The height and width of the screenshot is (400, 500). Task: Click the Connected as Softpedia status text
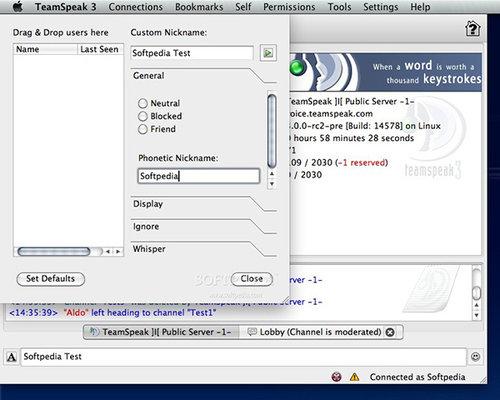(x=417, y=377)
